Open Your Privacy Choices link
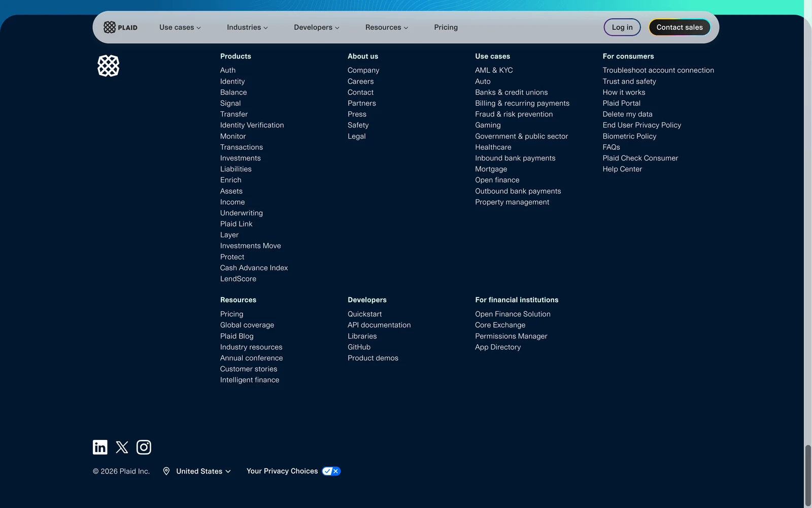Viewport: 812px width, 508px height. tap(282, 471)
